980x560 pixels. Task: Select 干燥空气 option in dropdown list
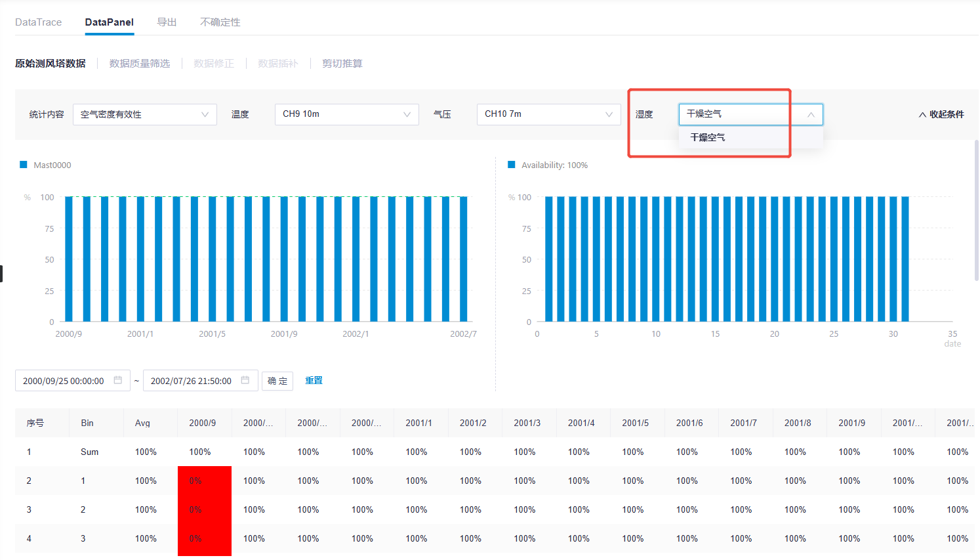click(x=708, y=137)
